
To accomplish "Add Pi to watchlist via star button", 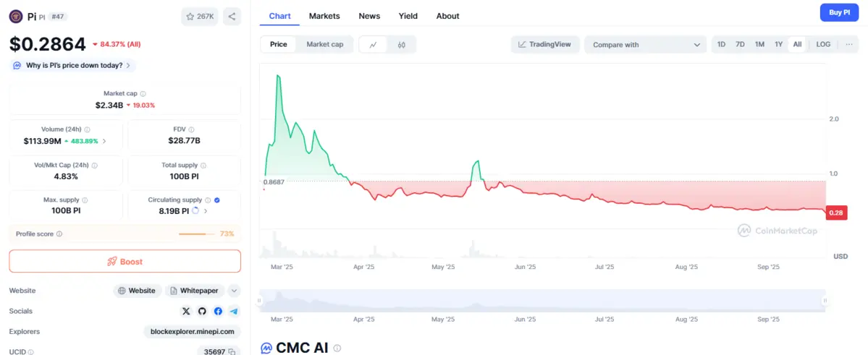I will point(199,16).
